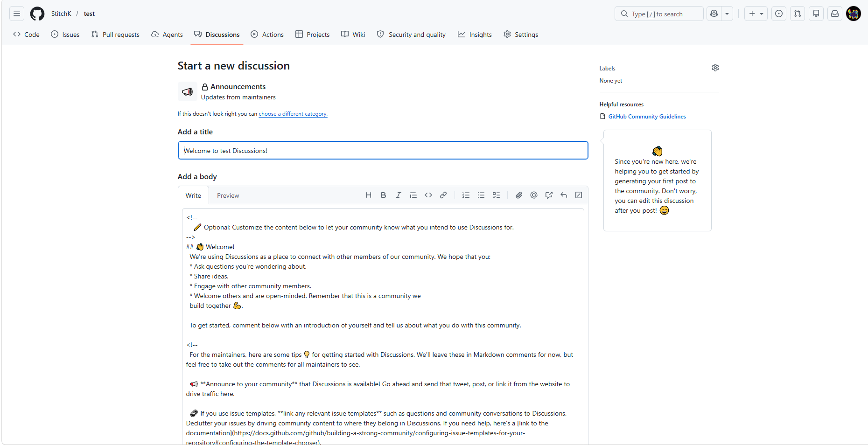View your issues via header icon
The height and width of the screenshot is (445, 868).
point(779,14)
